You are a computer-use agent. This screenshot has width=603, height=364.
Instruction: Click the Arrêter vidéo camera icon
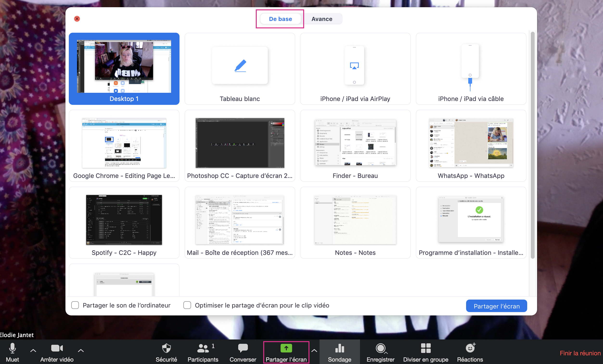(57, 348)
